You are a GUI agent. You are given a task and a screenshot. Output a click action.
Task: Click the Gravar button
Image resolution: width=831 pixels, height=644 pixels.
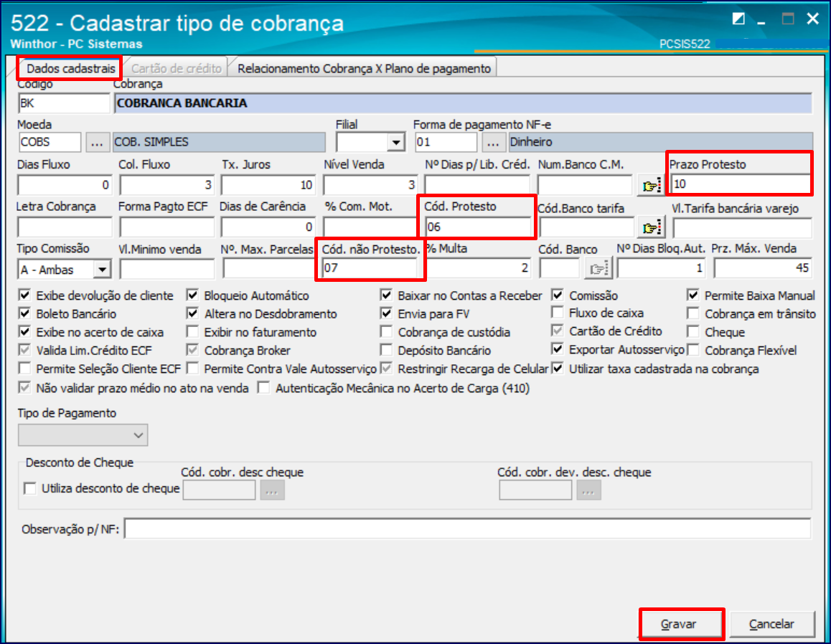pos(681,624)
